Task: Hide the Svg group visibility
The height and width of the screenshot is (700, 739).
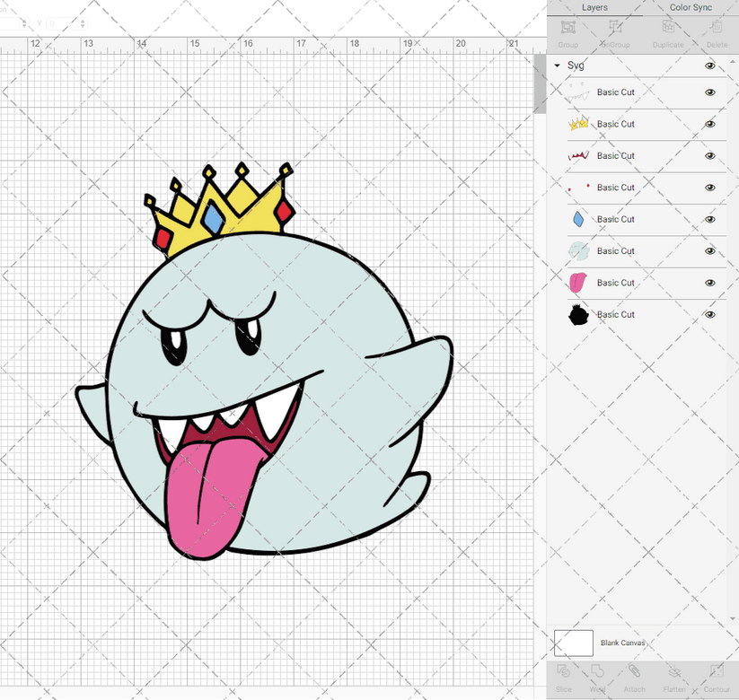Action: [x=709, y=66]
